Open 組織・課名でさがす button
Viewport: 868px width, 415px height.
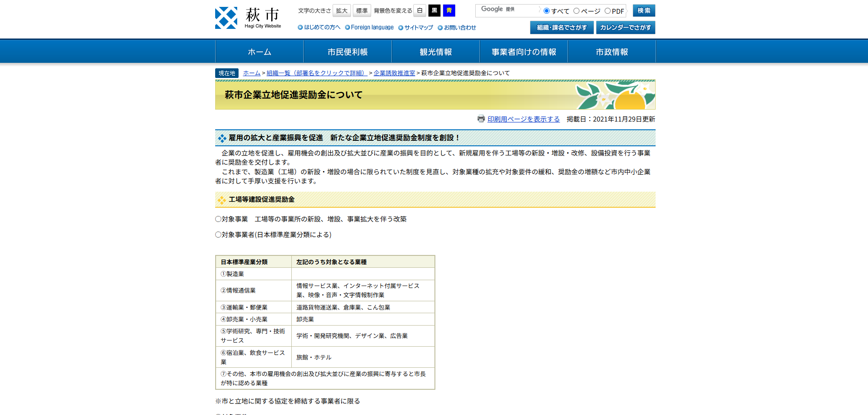pyautogui.click(x=562, y=28)
